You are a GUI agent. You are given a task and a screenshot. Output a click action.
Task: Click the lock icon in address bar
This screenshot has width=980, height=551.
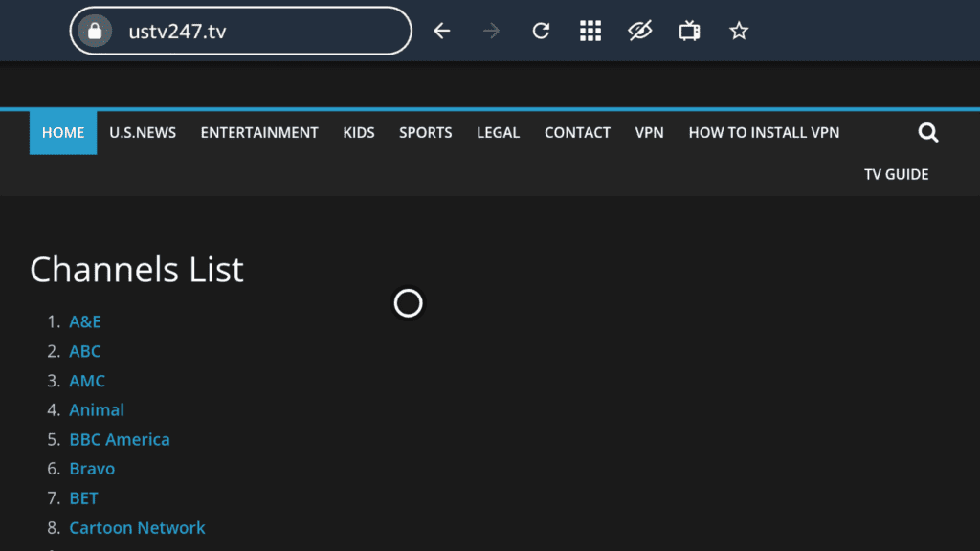click(95, 32)
